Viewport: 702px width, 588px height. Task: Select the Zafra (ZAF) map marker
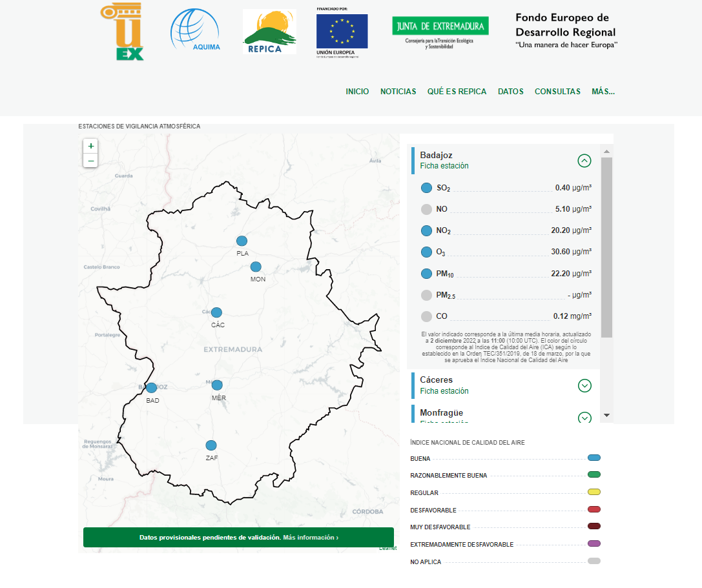[x=211, y=445]
